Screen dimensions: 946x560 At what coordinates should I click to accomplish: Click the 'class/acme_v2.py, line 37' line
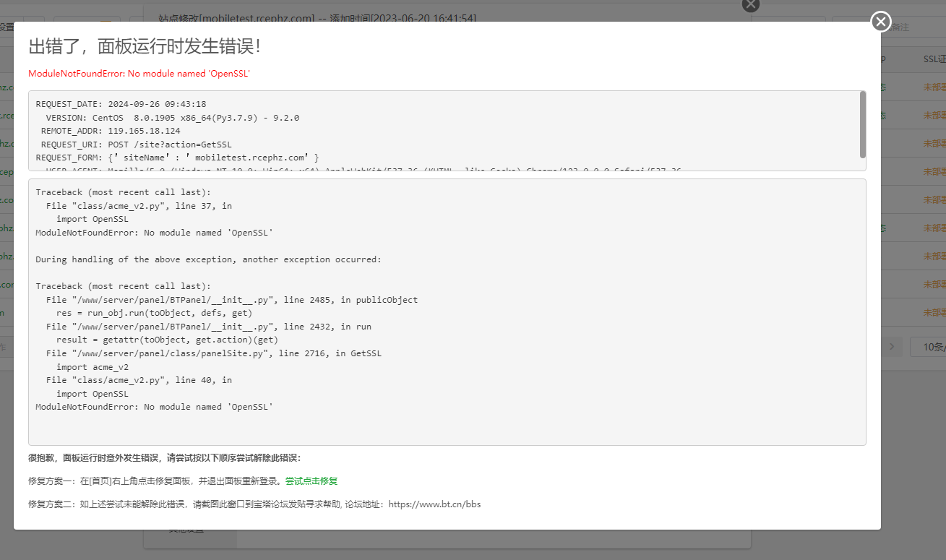(x=139, y=206)
